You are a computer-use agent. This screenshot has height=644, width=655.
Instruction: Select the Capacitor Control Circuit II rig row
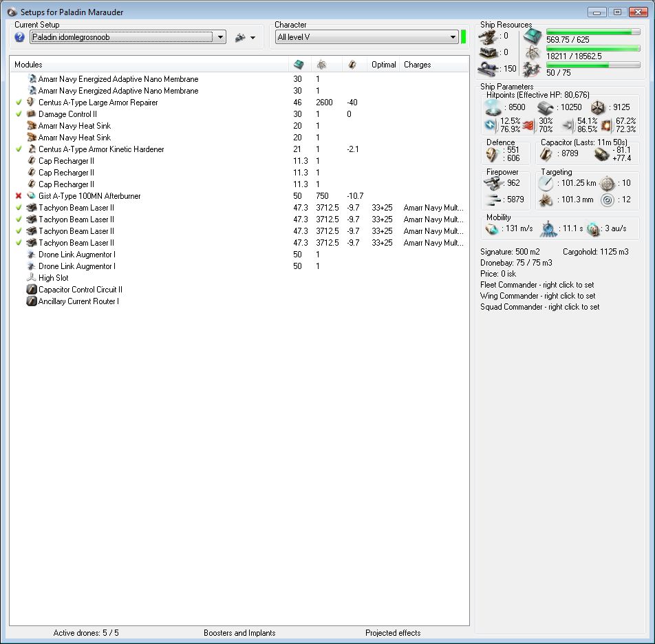[239, 290]
